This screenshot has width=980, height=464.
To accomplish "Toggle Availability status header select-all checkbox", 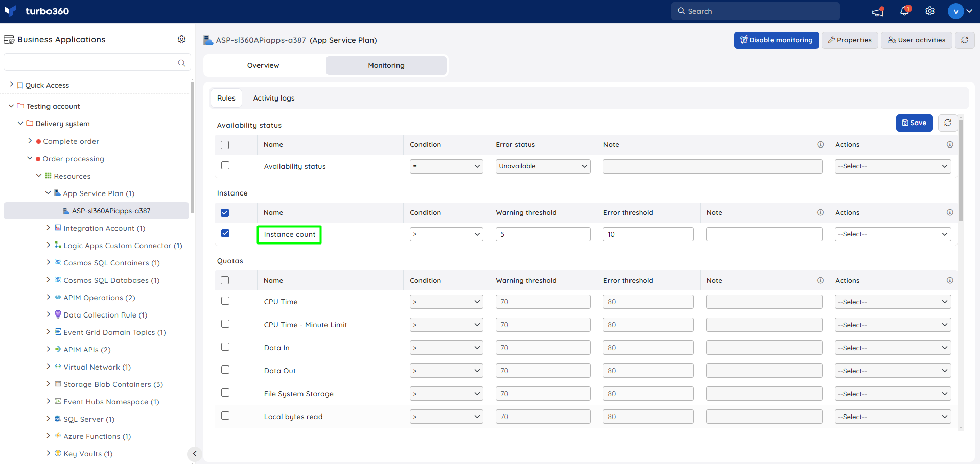I will click(x=225, y=145).
